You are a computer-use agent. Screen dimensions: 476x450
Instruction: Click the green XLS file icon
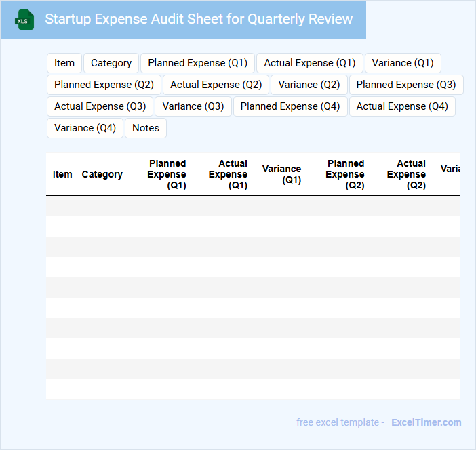[x=24, y=20]
